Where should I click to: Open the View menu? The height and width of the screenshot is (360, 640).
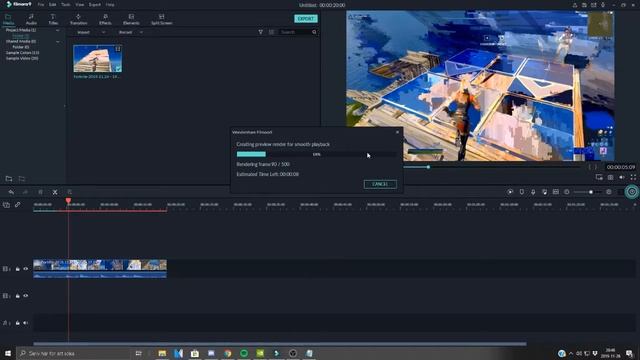point(80,5)
